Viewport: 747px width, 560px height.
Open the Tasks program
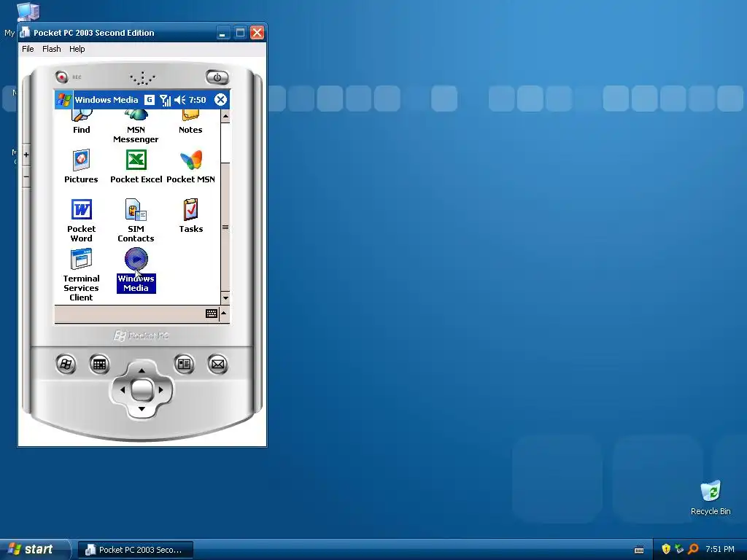pyautogui.click(x=191, y=216)
